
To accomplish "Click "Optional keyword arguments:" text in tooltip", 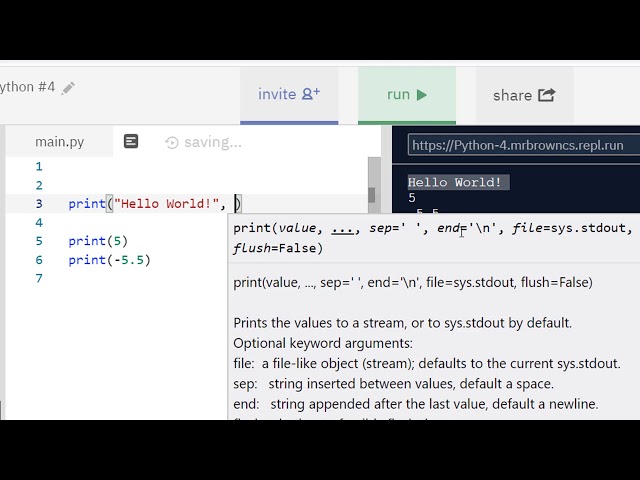I will (x=323, y=343).
